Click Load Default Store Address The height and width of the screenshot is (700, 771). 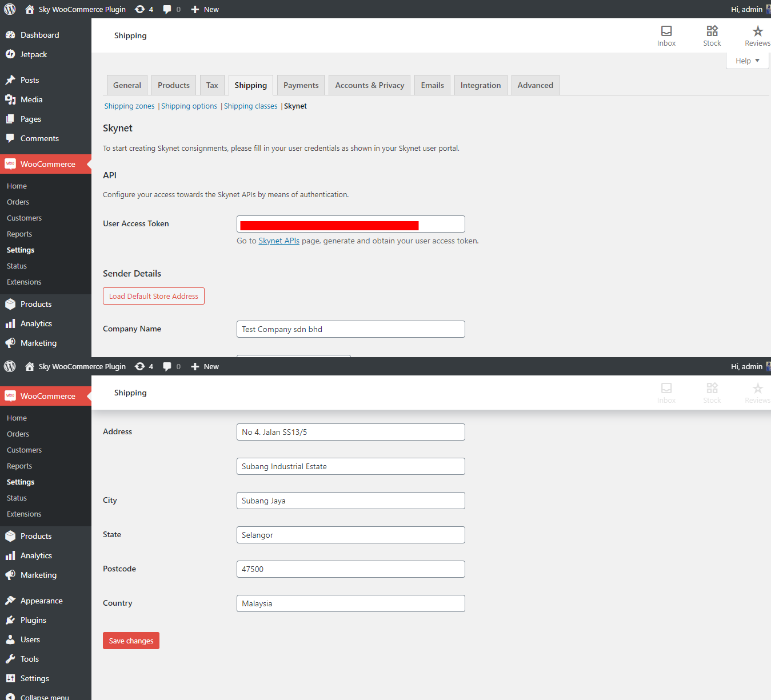coord(153,296)
